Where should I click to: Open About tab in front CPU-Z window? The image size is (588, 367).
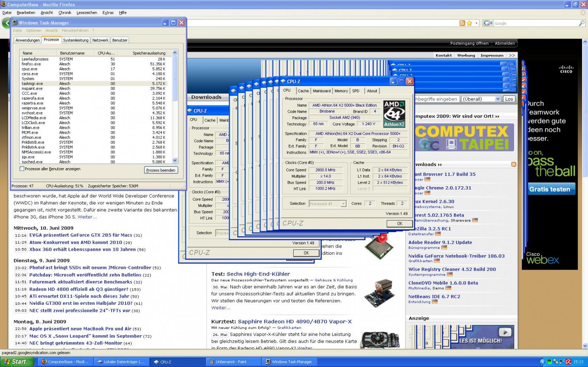[372, 91]
